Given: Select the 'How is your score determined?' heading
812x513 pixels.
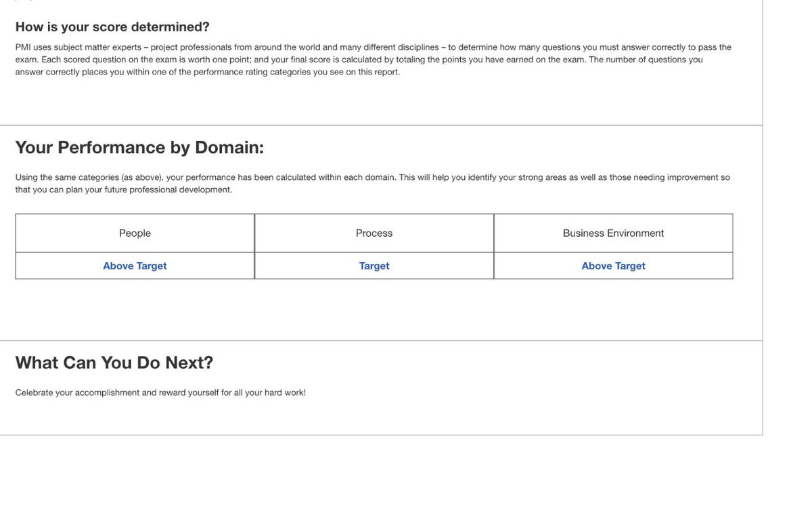Looking at the screenshot, I should [x=112, y=27].
